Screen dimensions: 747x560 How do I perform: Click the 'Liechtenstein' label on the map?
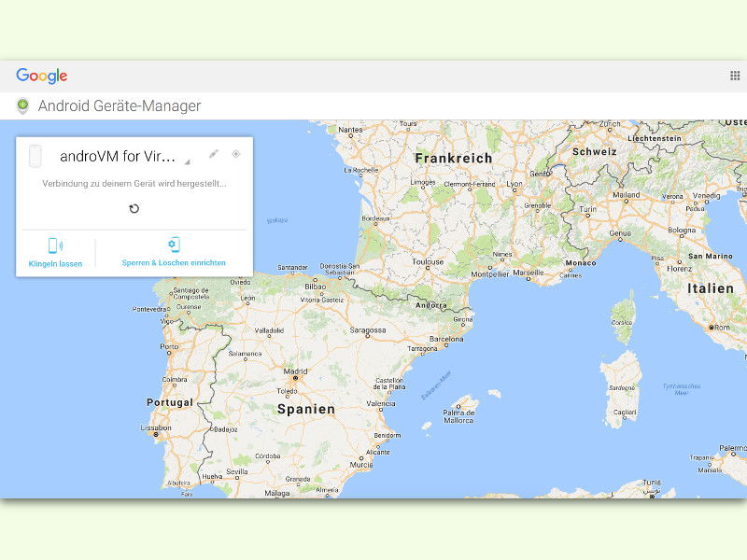pos(655,138)
